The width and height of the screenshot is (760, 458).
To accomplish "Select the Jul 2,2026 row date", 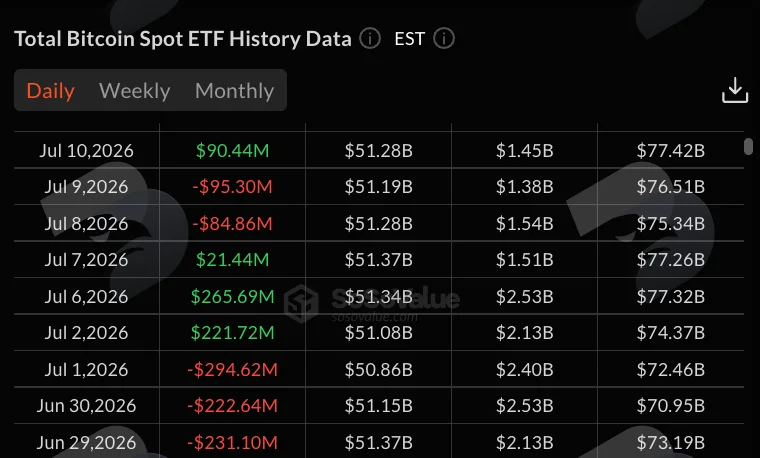I will click(86, 332).
